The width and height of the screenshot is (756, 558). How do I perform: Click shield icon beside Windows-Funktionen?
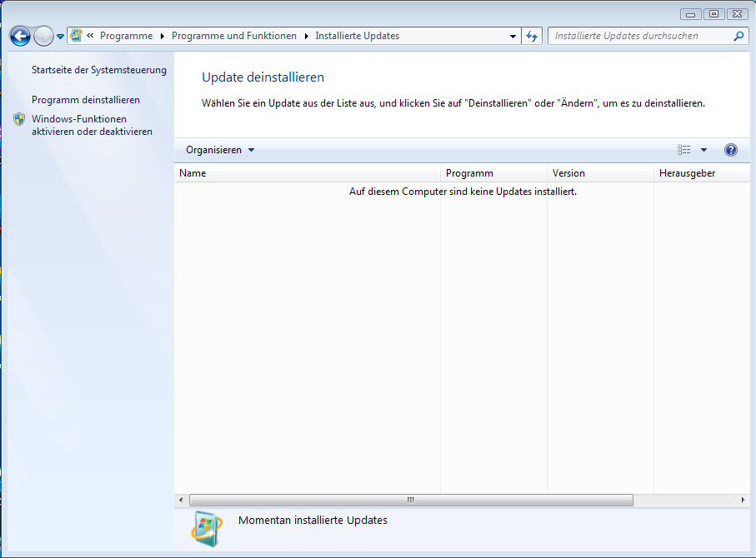pyautogui.click(x=19, y=119)
